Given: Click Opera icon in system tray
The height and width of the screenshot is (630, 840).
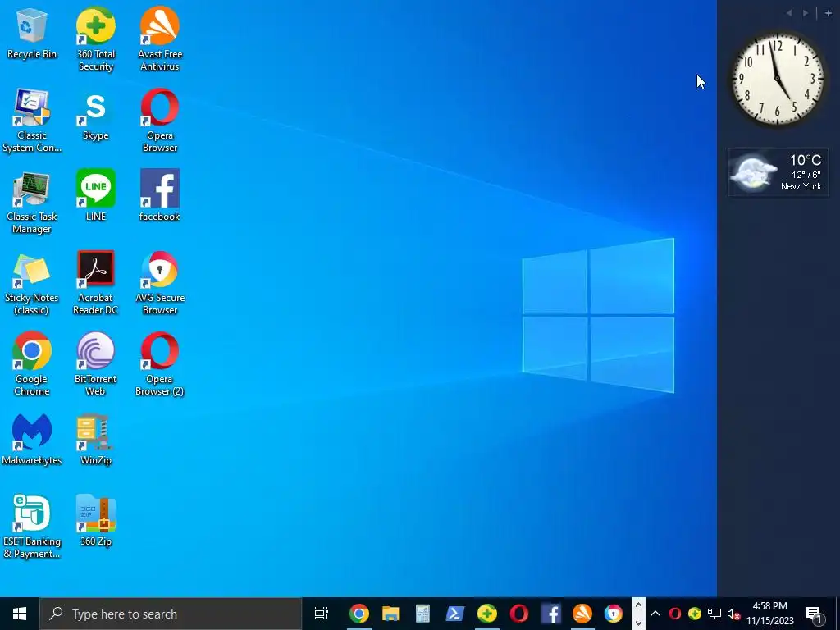Looking at the screenshot, I should 675,614.
